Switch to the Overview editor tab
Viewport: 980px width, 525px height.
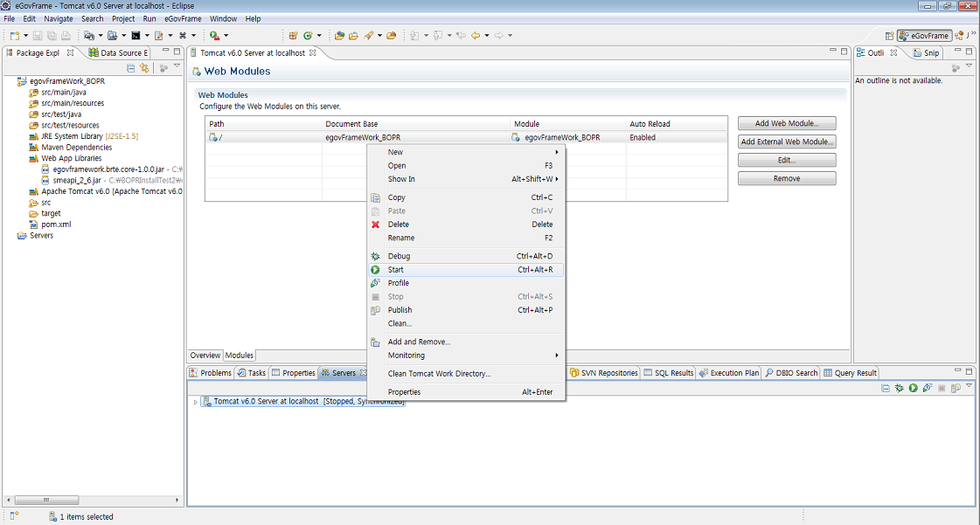tap(205, 356)
